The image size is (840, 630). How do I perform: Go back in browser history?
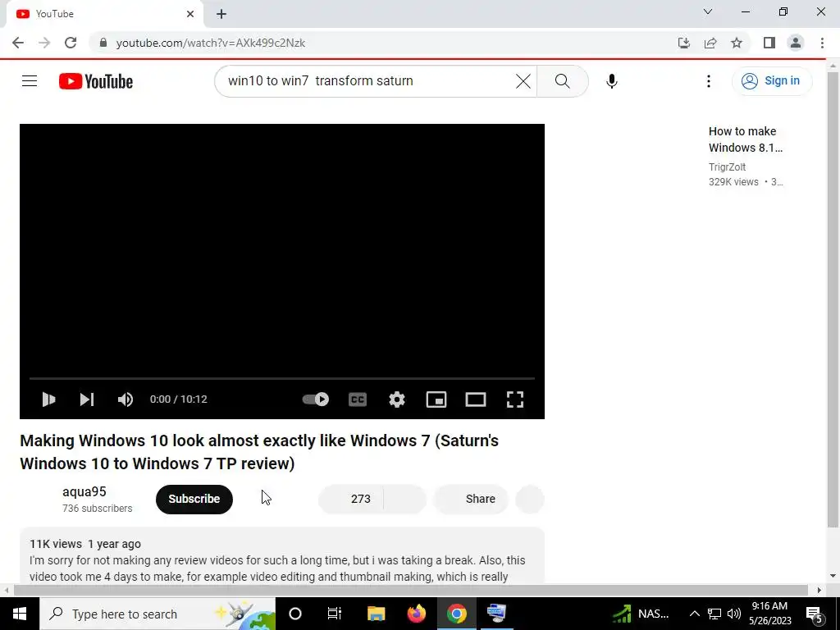[18, 43]
